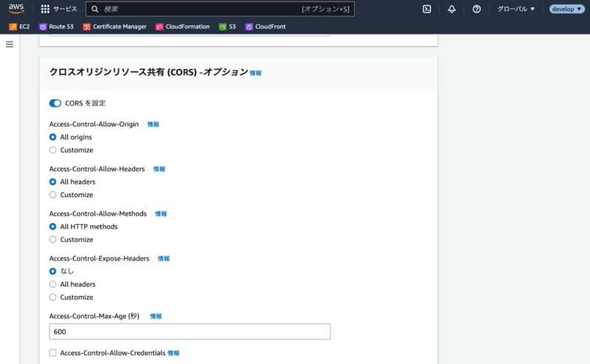
Task: Open the EC2 shortcut in favorites bar
Action: (x=19, y=27)
